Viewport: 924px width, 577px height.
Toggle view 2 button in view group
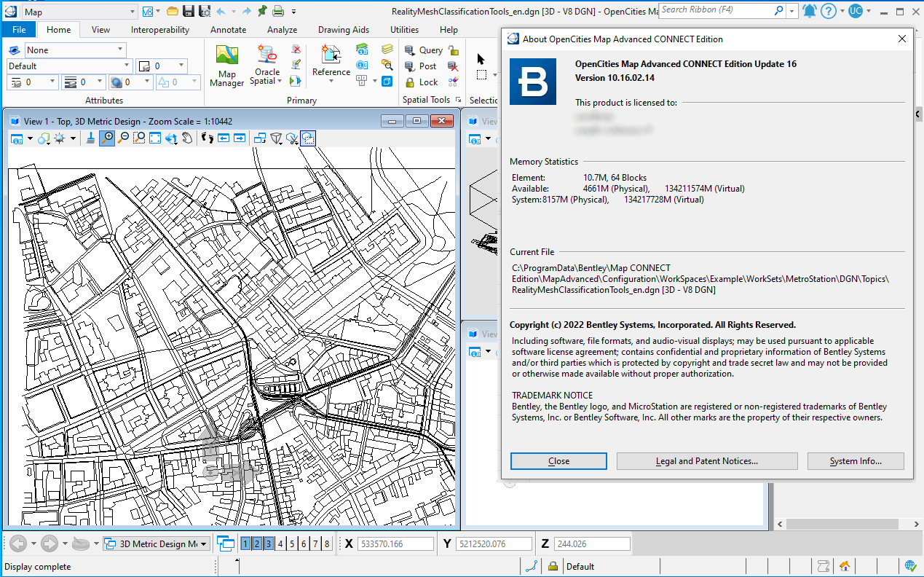point(257,543)
